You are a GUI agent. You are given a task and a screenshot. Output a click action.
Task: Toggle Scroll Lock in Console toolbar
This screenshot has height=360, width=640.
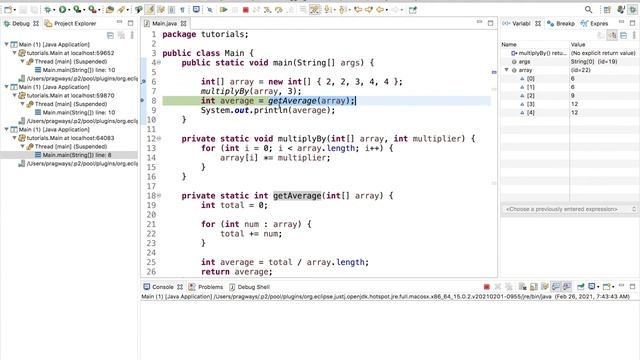coord(533,287)
